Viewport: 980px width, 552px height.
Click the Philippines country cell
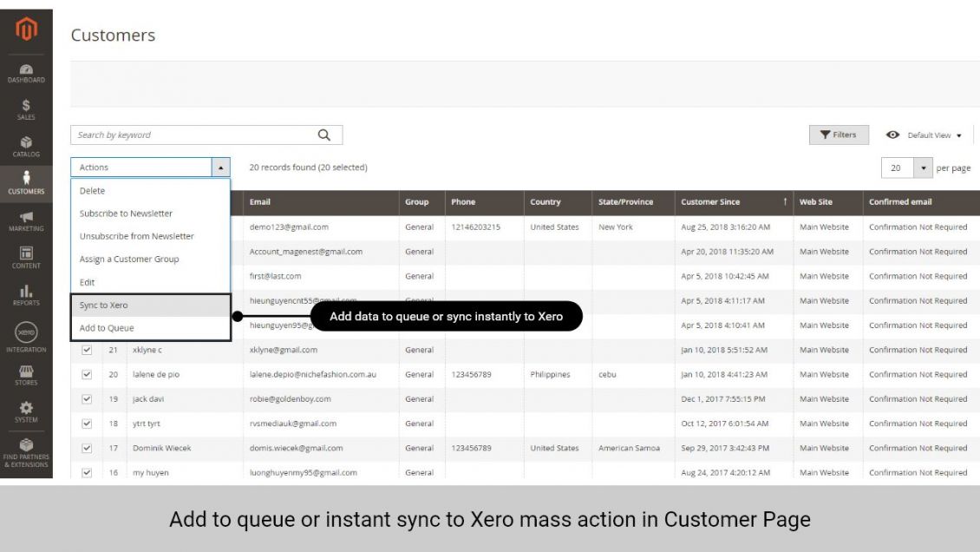click(x=550, y=374)
